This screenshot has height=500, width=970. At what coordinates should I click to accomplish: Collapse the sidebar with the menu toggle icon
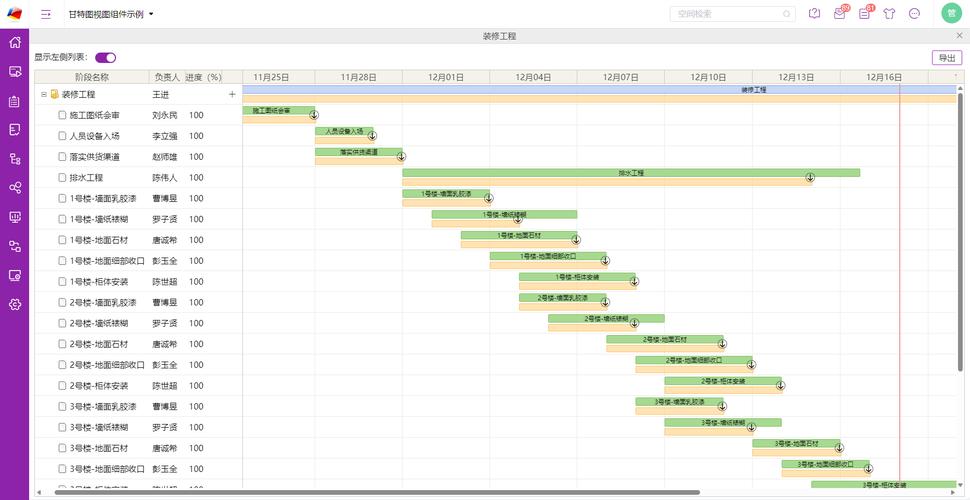coord(46,14)
